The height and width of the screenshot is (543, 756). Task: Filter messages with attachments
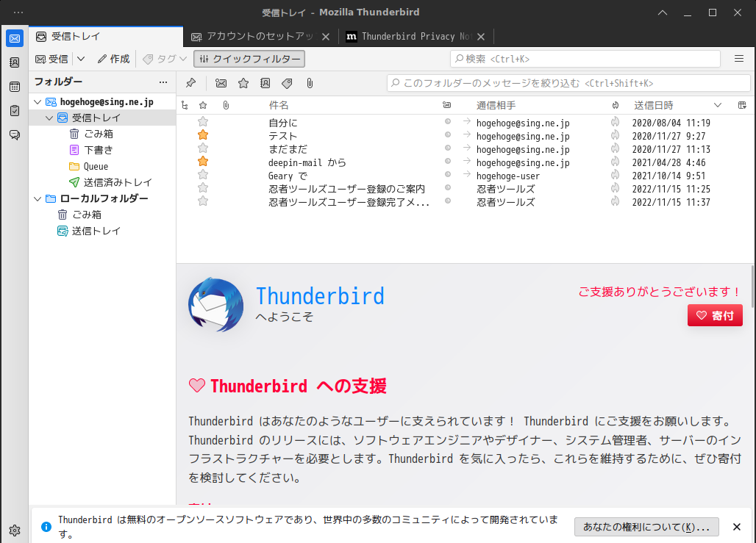point(310,83)
